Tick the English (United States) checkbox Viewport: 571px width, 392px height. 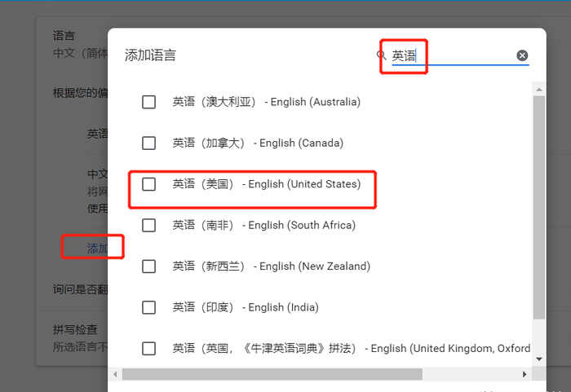(148, 184)
